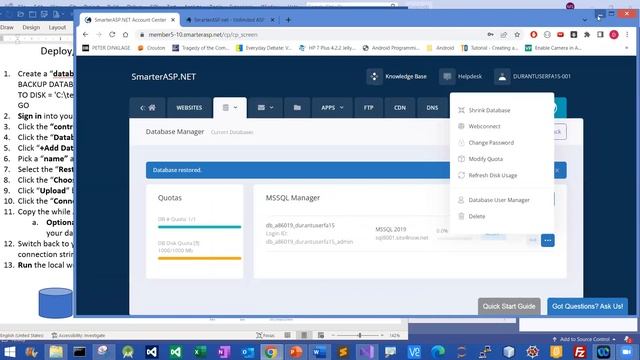
Task: Open the Tutorial - Creating a bookmark
Action: (x=490, y=48)
